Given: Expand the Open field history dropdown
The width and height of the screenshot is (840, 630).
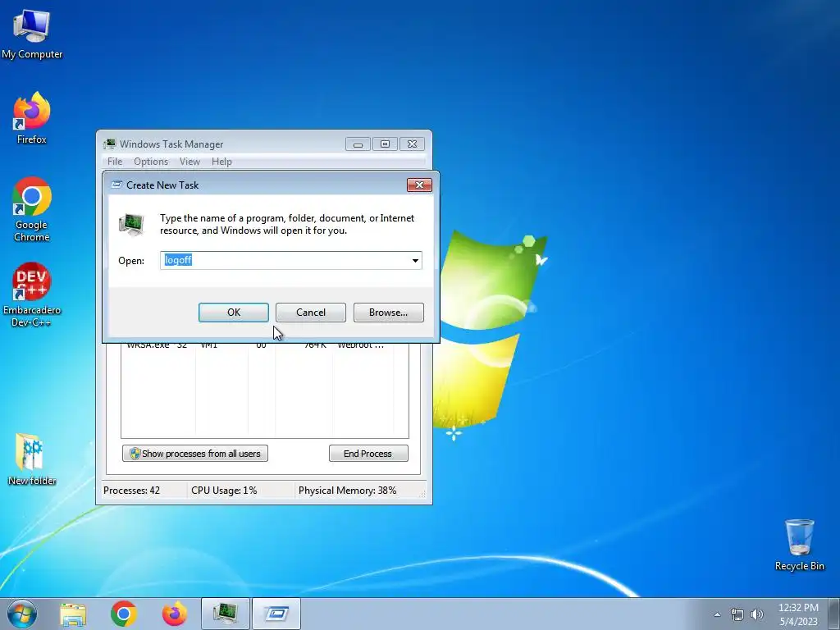Looking at the screenshot, I should [415, 260].
